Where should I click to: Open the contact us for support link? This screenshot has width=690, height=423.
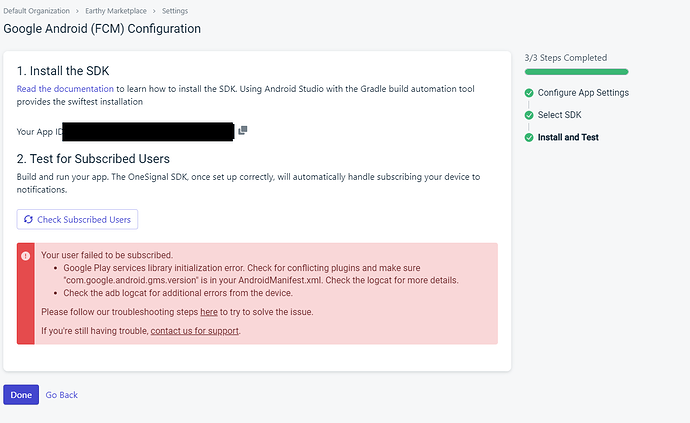click(195, 331)
